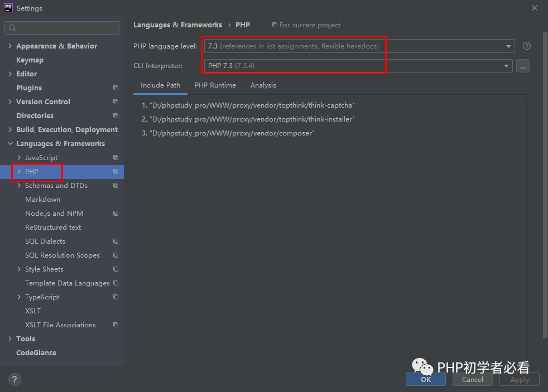Click the project-level icon next to XSLT File Associations
The width and height of the screenshot is (548, 392).
tap(116, 325)
